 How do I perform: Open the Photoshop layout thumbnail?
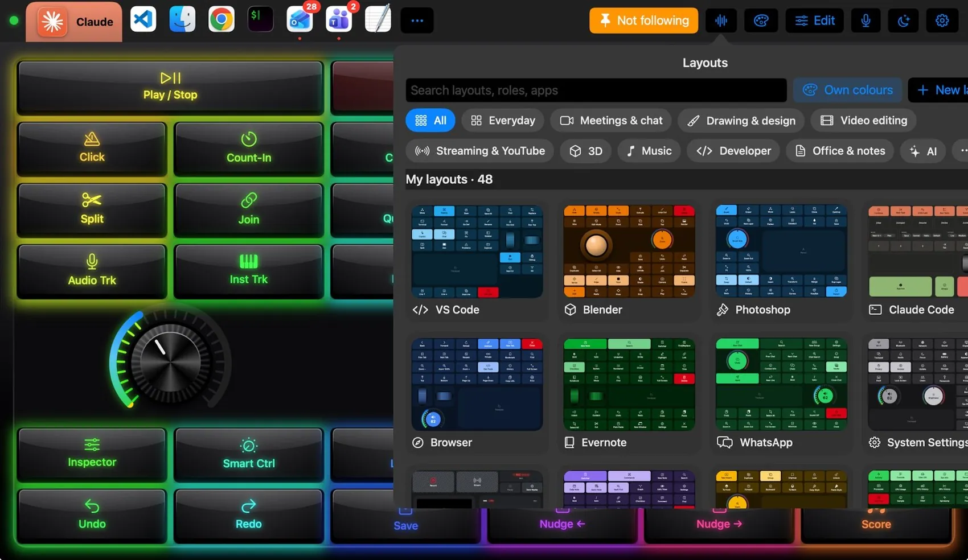(781, 252)
